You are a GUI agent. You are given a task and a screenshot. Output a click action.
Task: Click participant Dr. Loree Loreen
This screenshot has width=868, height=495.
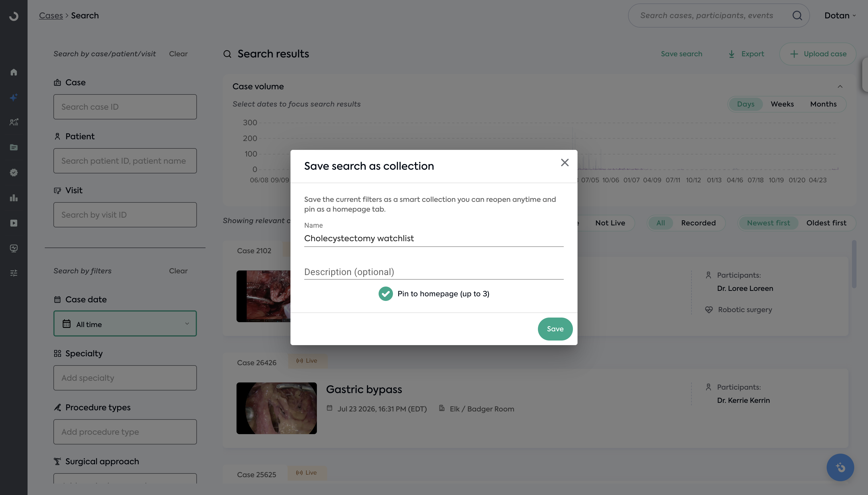point(745,288)
